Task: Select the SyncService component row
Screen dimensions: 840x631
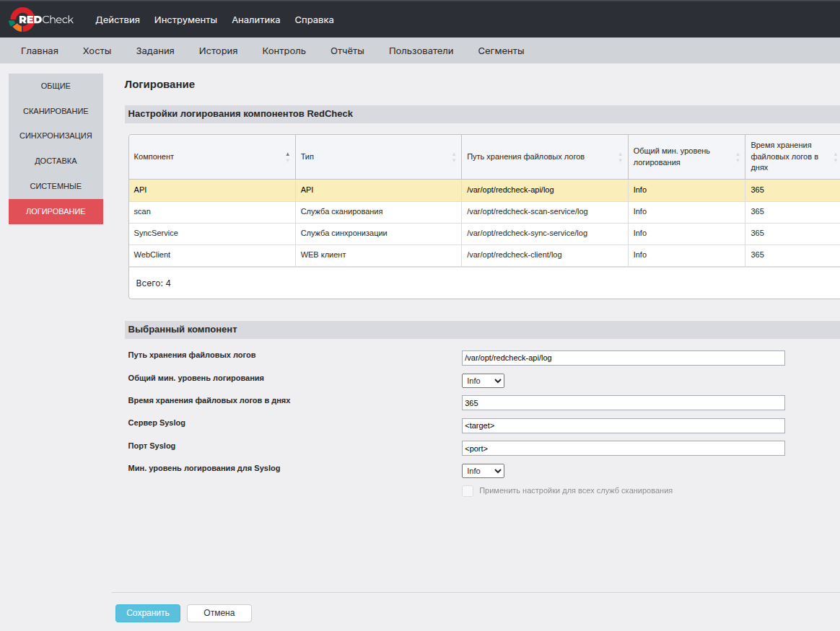Action: click(x=484, y=234)
